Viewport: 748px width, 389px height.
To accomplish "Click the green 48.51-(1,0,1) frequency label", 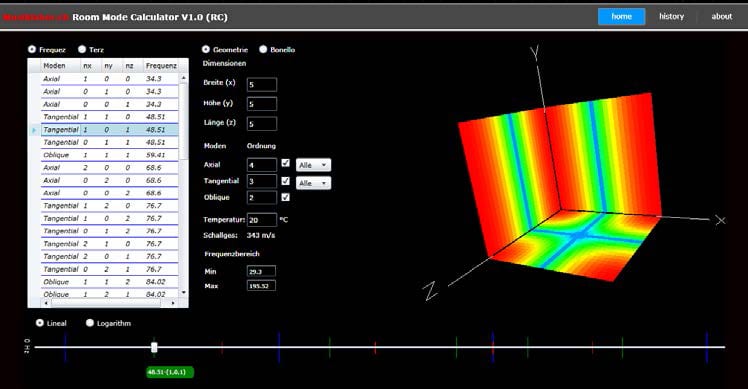I will point(170,372).
